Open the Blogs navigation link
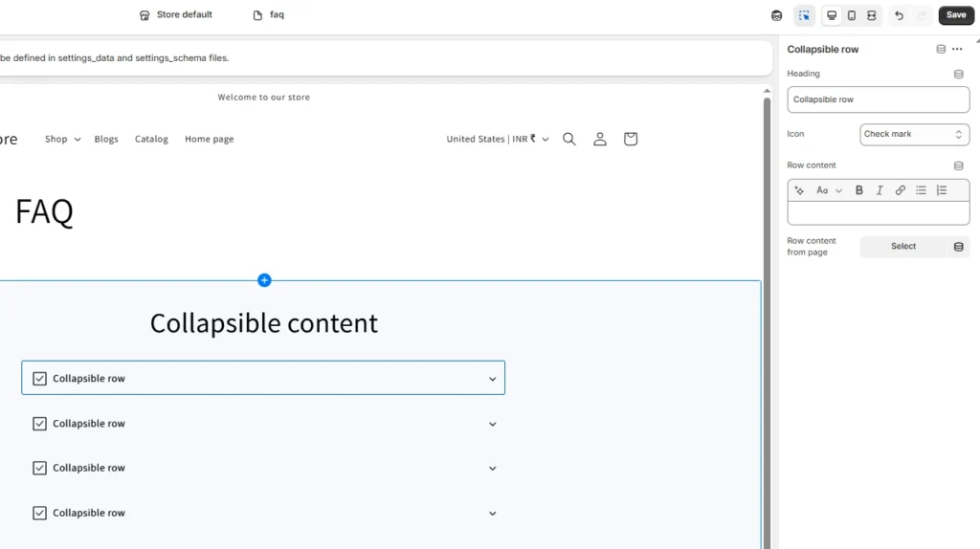Image resolution: width=980 pixels, height=549 pixels. coord(106,140)
